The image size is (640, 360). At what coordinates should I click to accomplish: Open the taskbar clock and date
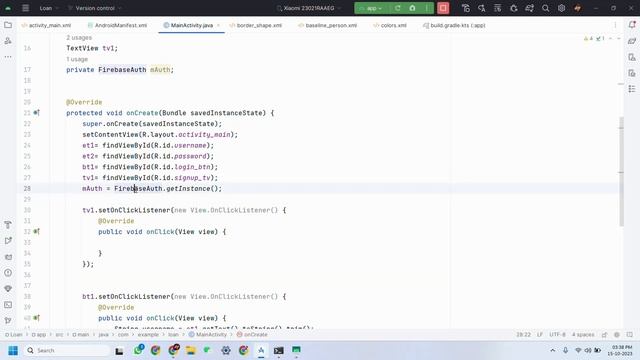[621, 350]
